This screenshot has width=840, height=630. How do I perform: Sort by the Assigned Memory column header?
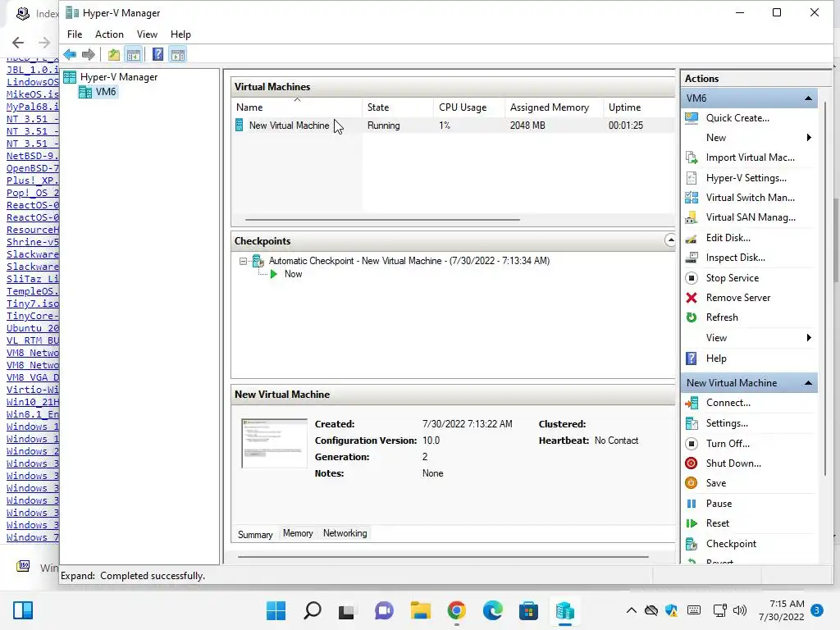[554, 107]
